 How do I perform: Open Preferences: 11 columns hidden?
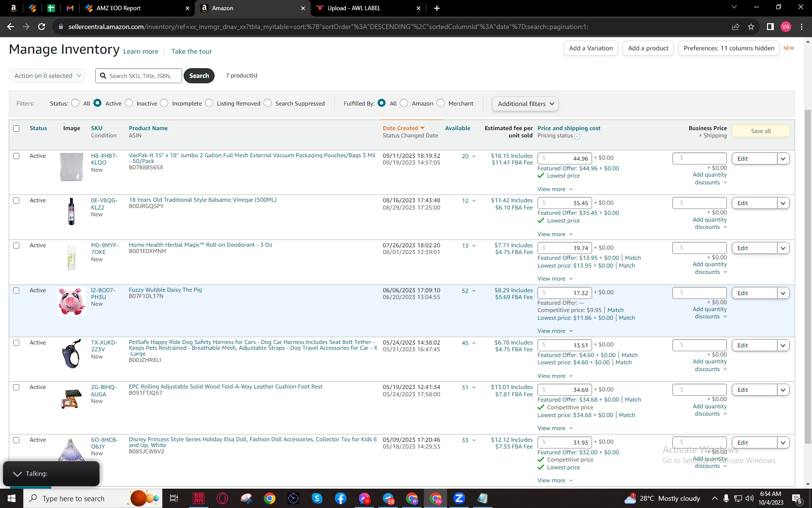point(729,48)
